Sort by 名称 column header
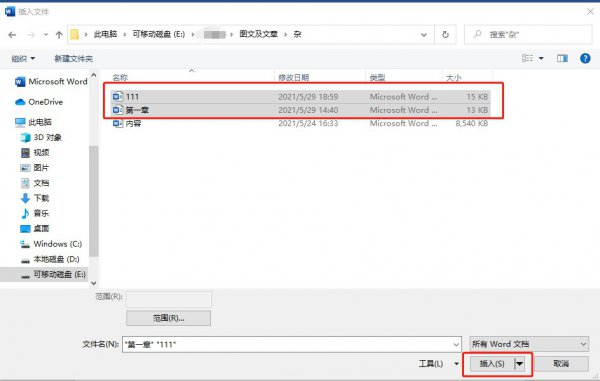 [x=120, y=77]
